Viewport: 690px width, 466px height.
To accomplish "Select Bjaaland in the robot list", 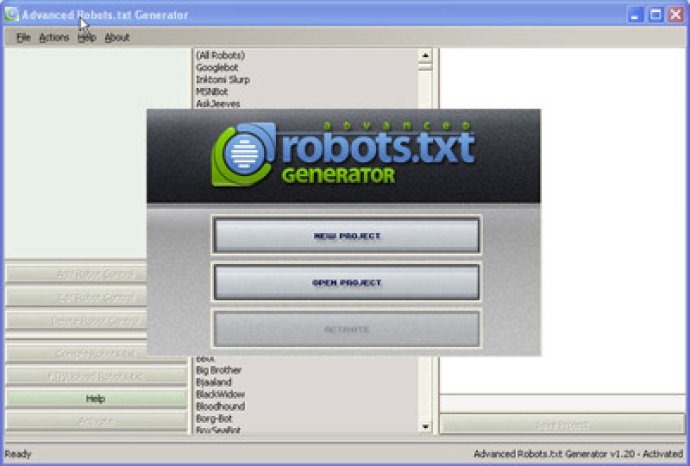I will 213,382.
